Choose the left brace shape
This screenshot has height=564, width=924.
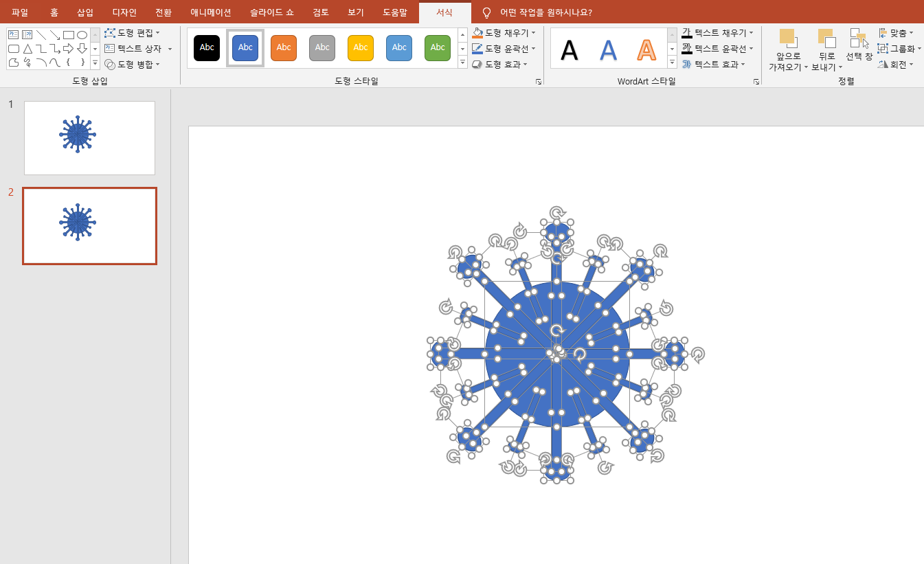[x=68, y=63]
